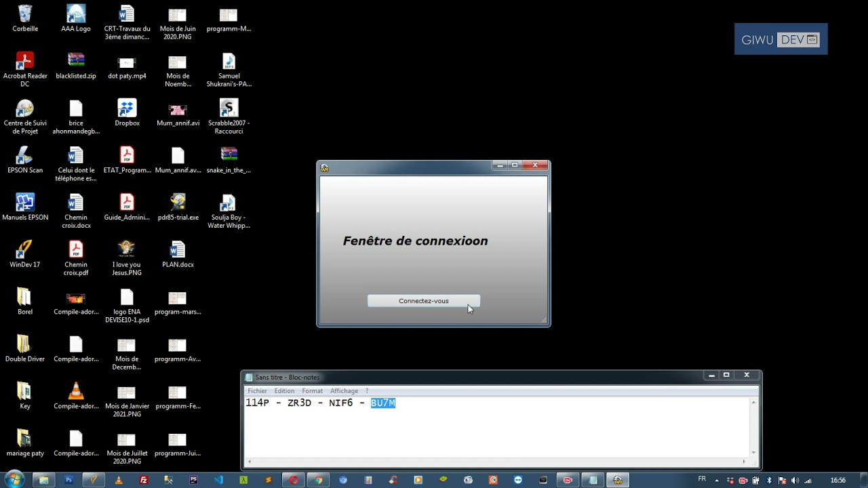Click the 'Fenêtre de connexioon' label

click(x=415, y=241)
